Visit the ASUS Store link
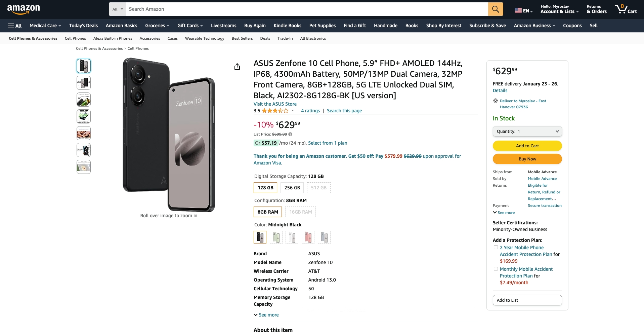 click(x=275, y=104)
